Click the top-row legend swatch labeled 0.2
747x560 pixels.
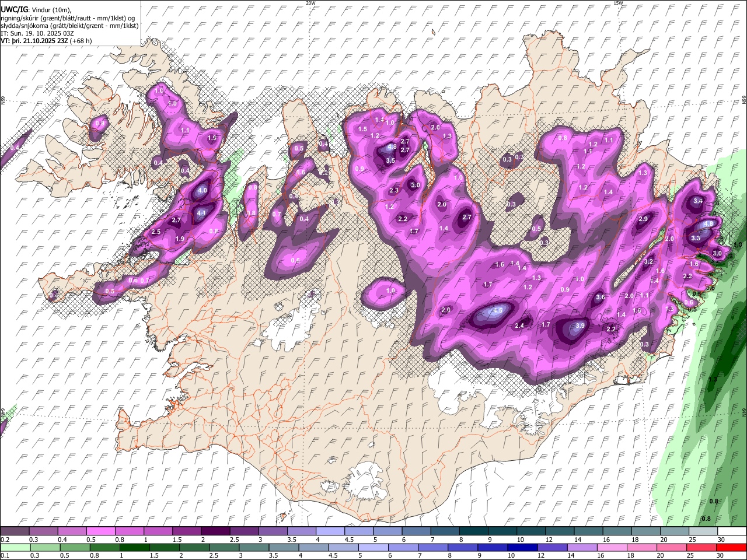[15, 531]
